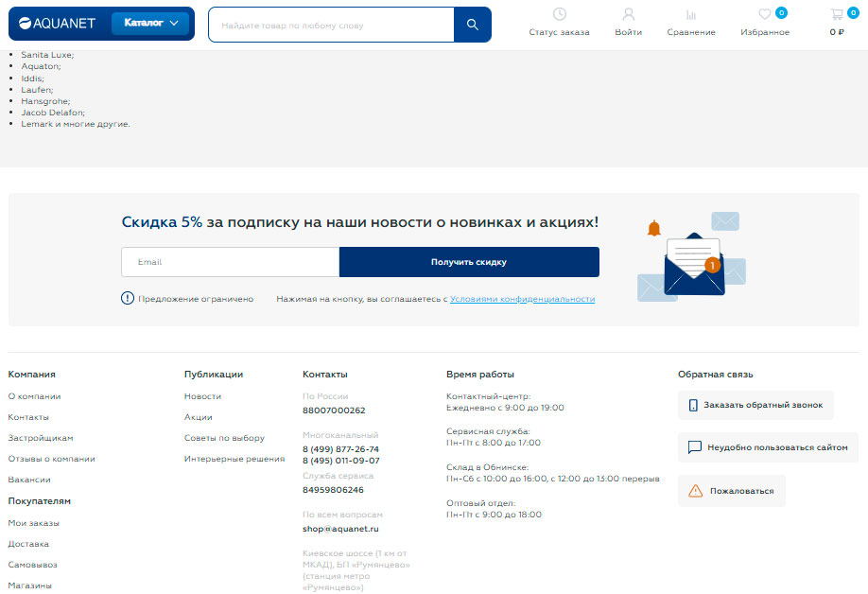The image size is (868, 594).
Task: Open Условиями конфиденциальности link
Action: tap(522, 299)
